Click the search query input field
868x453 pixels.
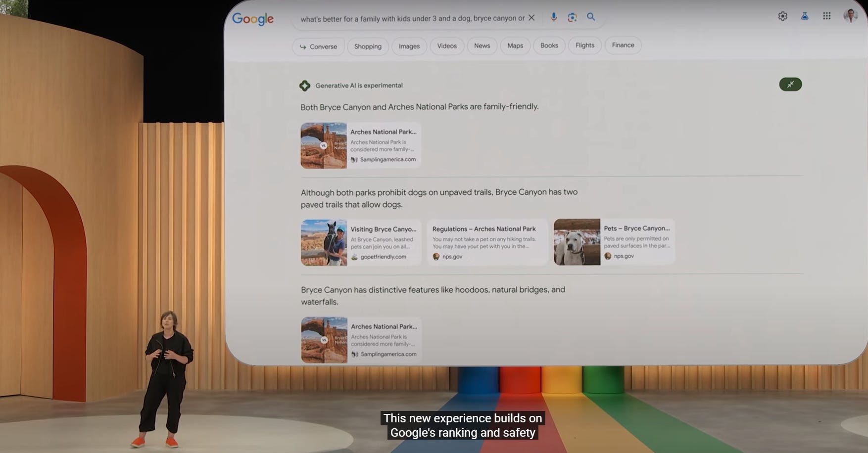(412, 19)
